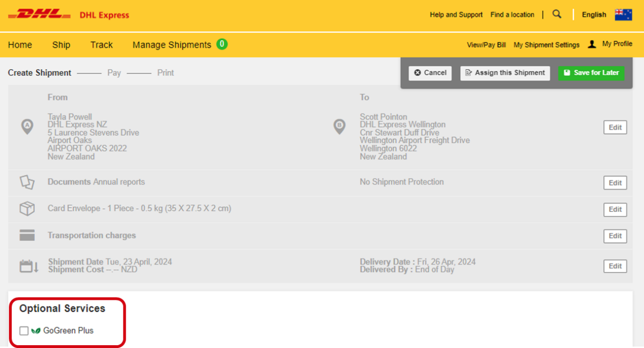Cancel the shipment
The width and height of the screenshot is (644, 348).
430,73
